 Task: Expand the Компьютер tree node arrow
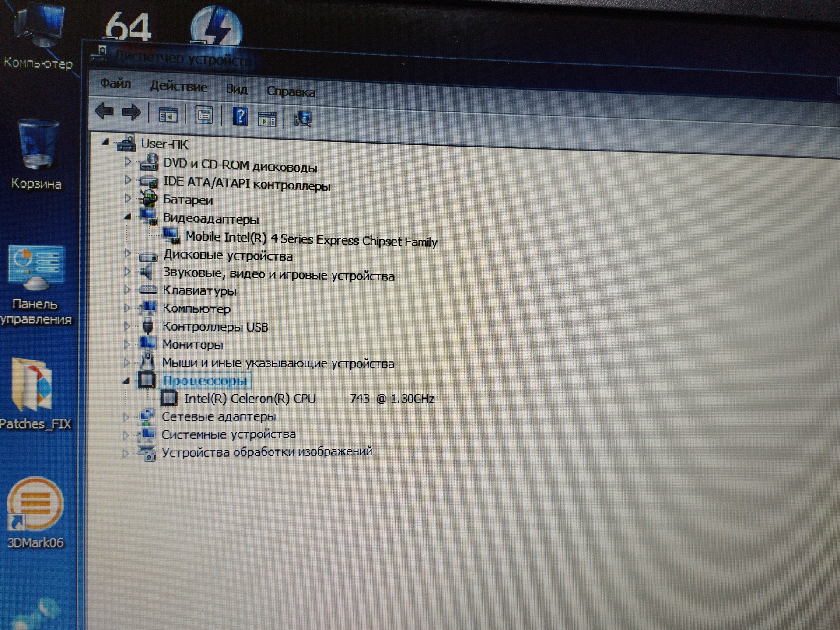point(127,308)
